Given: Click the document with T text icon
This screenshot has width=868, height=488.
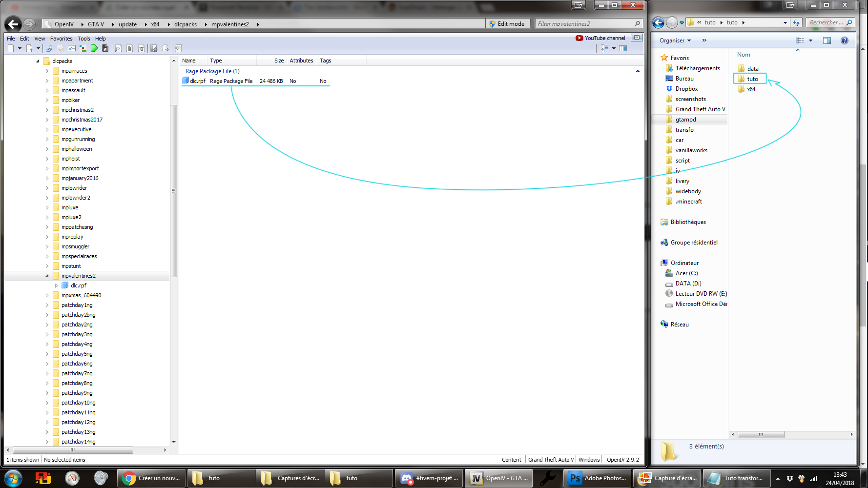Looking at the screenshot, I should [141, 48].
